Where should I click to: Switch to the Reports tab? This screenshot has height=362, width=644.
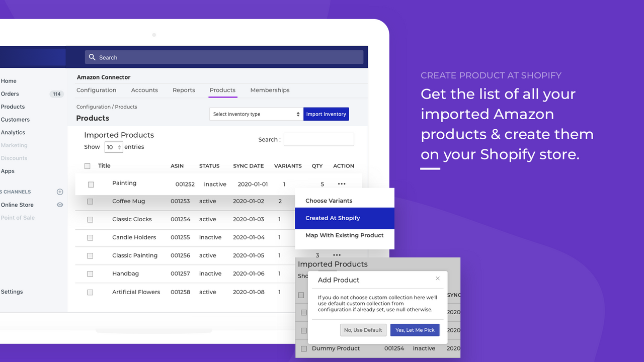(x=184, y=90)
